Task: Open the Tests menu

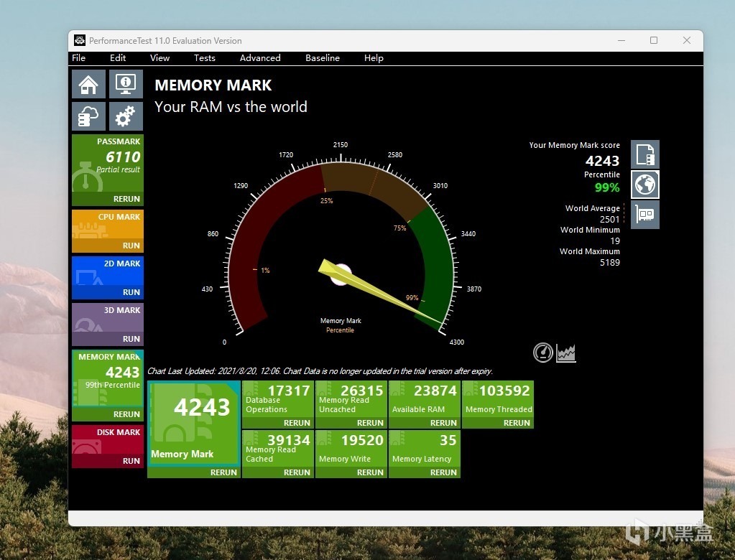Action: [x=204, y=58]
